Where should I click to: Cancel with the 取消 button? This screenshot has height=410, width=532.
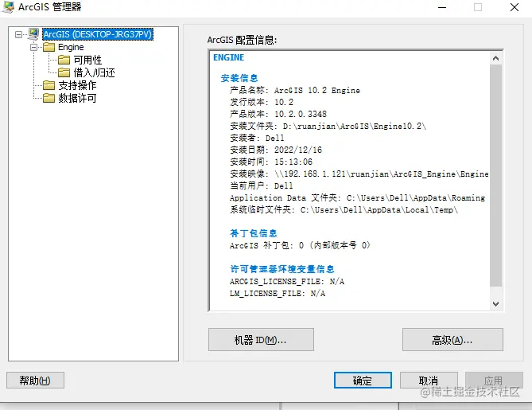click(429, 380)
